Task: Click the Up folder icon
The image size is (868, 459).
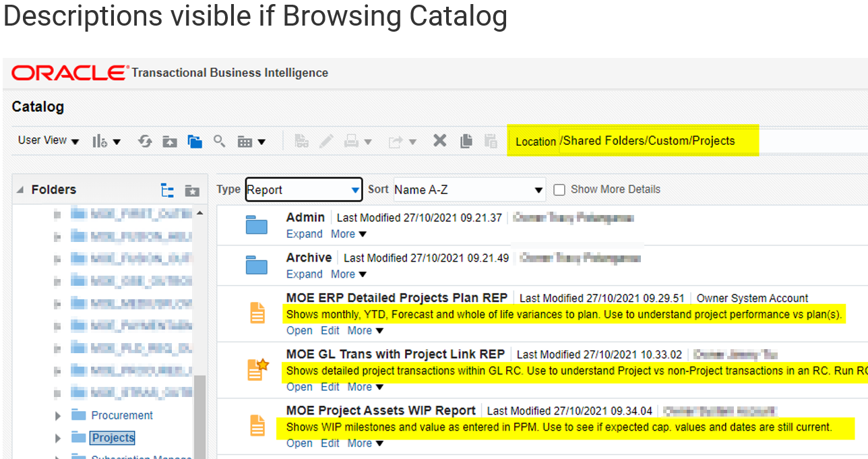Action: click(x=170, y=141)
